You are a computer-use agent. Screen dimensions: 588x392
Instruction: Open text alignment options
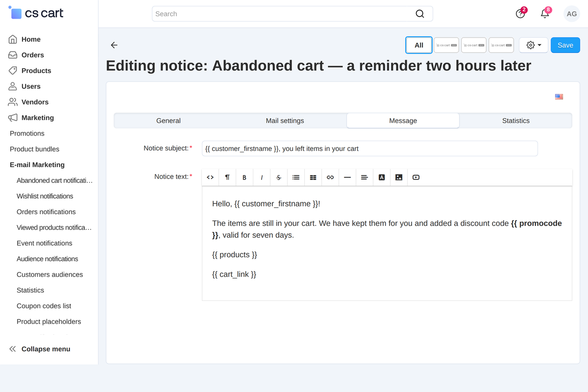click(x=365, y=177)
